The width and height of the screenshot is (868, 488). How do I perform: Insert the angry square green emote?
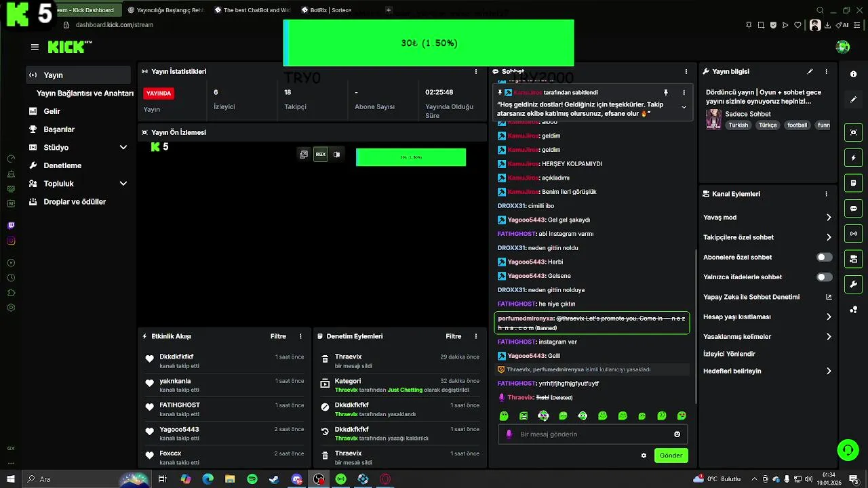(524, 415)
